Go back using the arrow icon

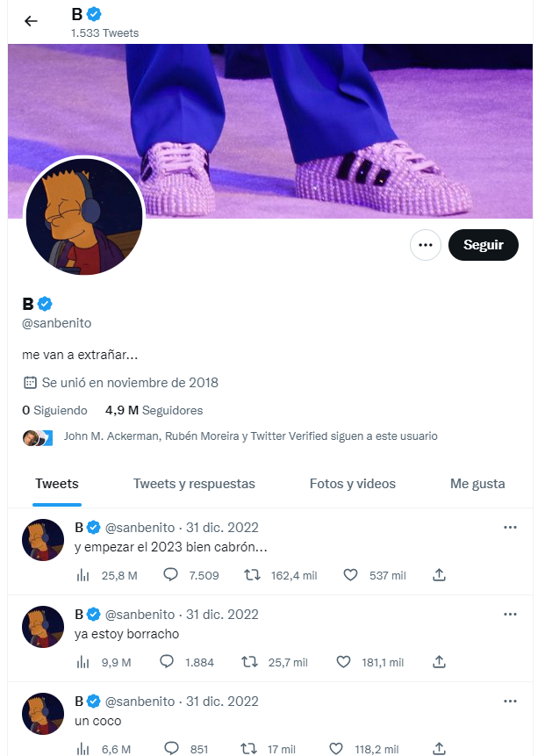tap(32, 21)
